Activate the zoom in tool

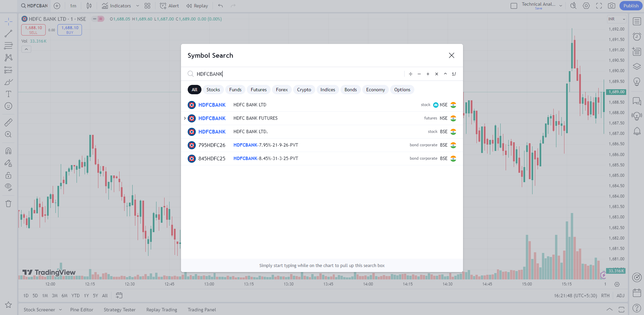8,135
